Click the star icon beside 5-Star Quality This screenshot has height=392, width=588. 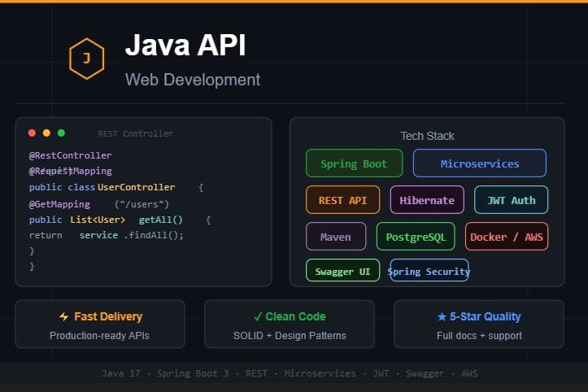coord(442,317)
